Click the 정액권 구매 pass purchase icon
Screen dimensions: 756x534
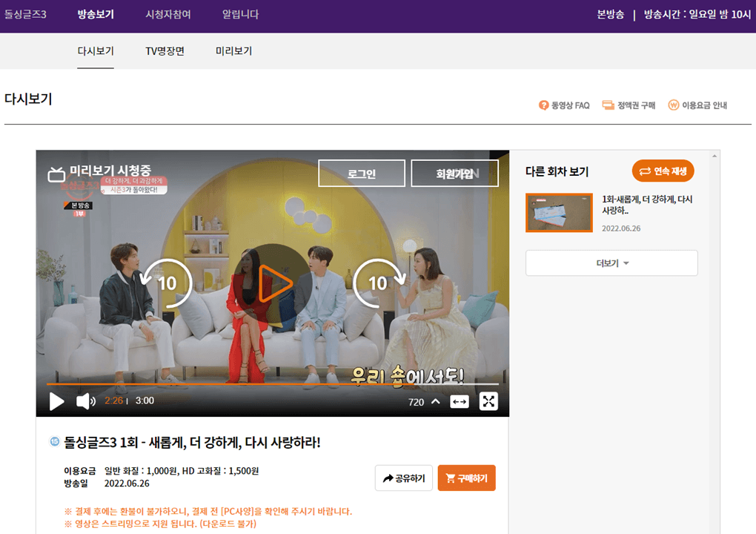tap(626, 105)
